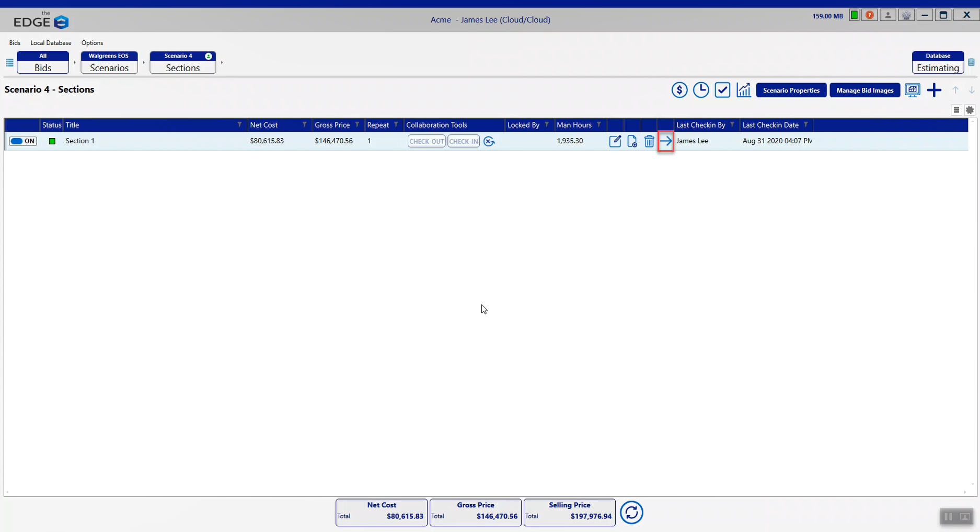The height and width of the screenshot is (532, 980).
Task: Open the bar chart reports icon
Action: click(x=743, y=90)
